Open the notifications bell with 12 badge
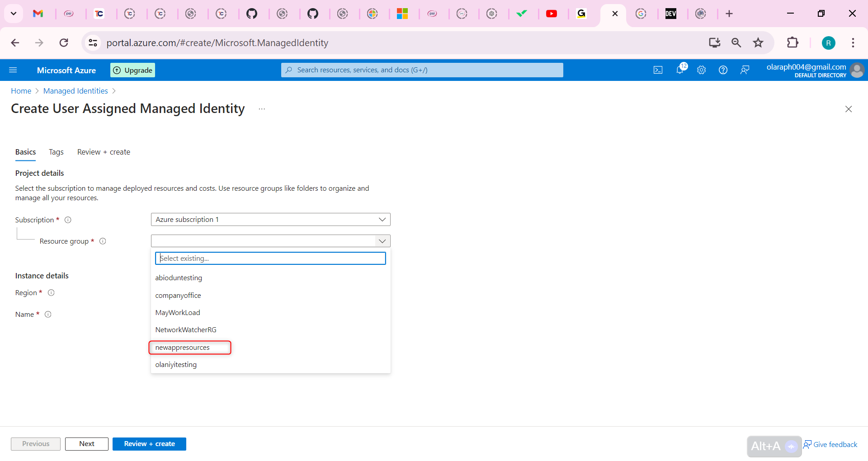 (680, 70)
